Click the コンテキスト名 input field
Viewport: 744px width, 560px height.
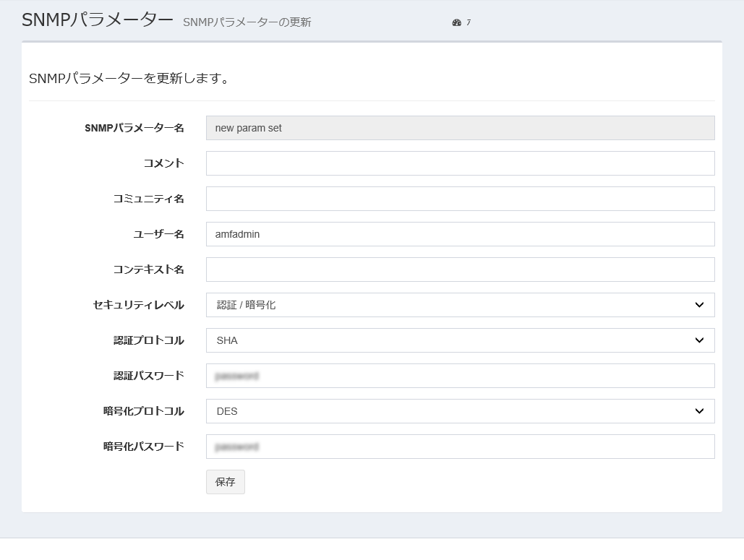click(460, 270)
